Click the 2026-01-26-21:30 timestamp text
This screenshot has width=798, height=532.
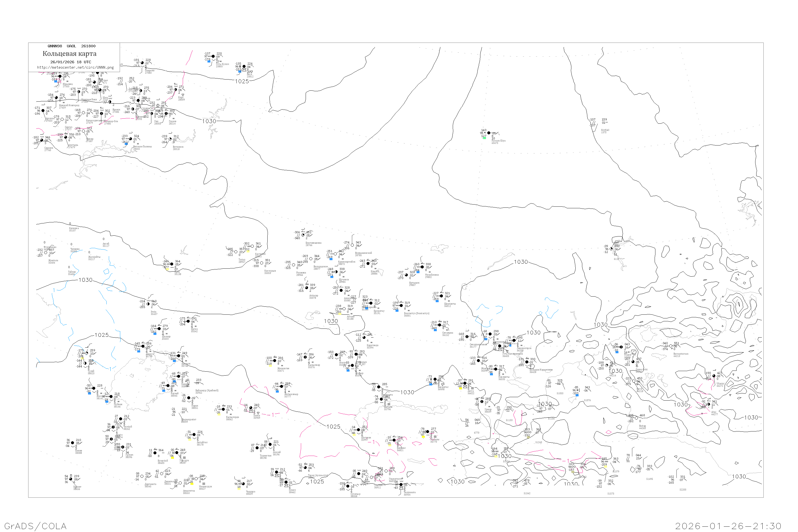pos(728,526)
